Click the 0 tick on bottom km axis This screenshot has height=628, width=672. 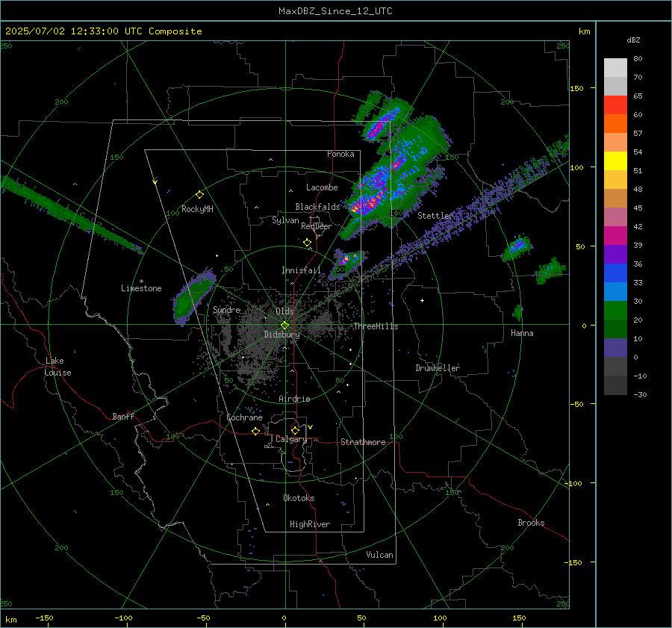284,618
